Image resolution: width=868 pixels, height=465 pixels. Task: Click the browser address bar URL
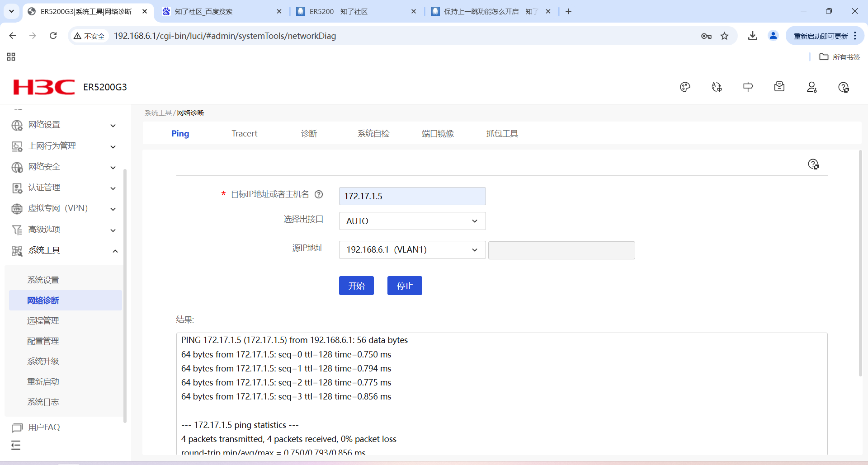click(225, 36)
